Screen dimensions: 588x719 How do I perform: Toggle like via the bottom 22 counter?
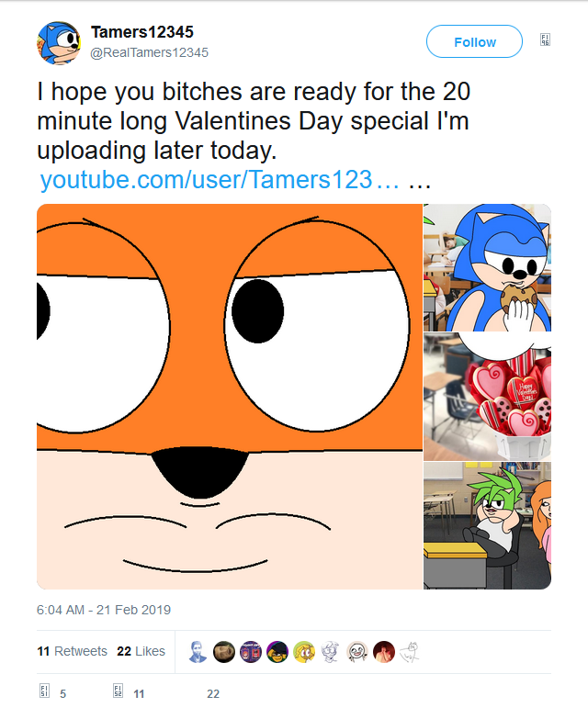(x=212, y=693)
